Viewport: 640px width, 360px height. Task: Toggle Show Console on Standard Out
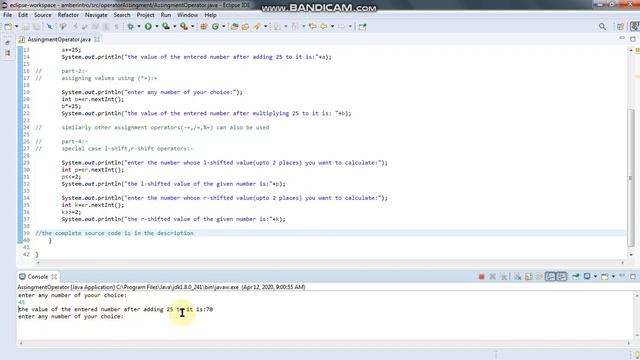550,277
